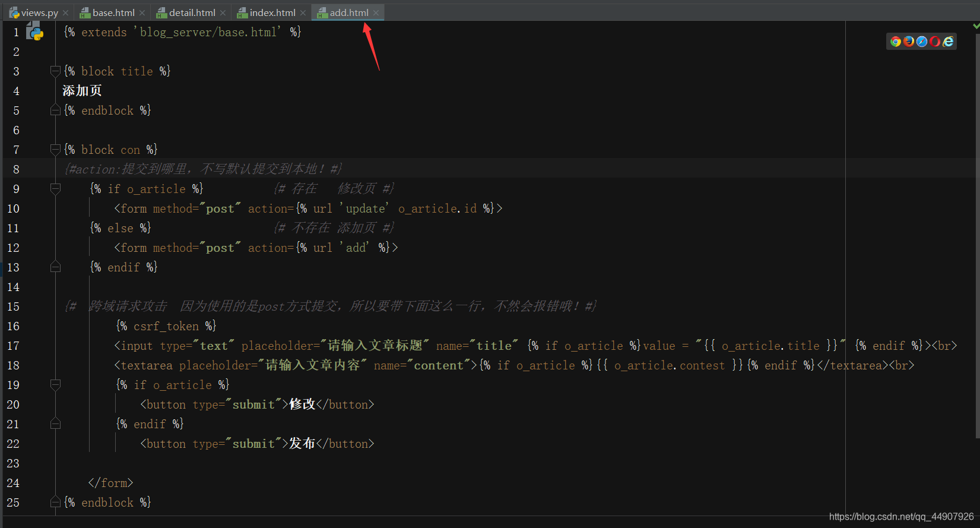Toggle fold marker at endif line 21

(55, 424)
